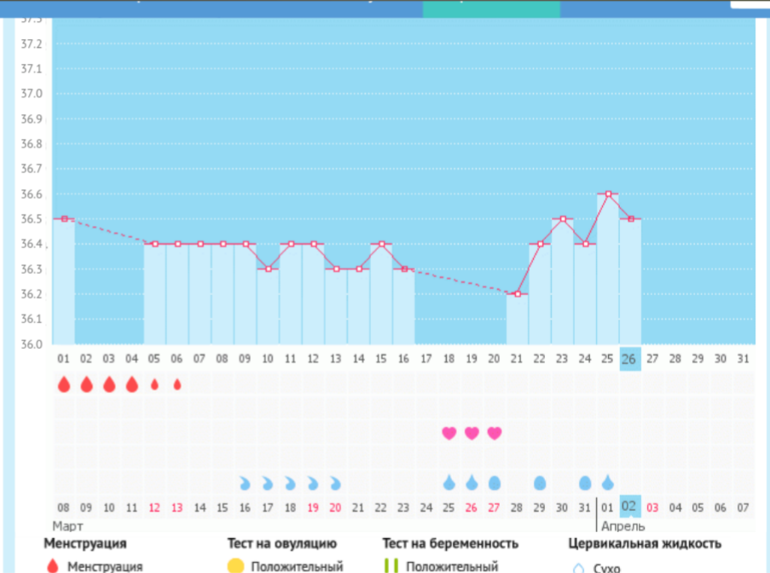The width and height of the screenshot is (770, 573).
Task: Click the red date 13 in March row
Action: click(177, 507)
